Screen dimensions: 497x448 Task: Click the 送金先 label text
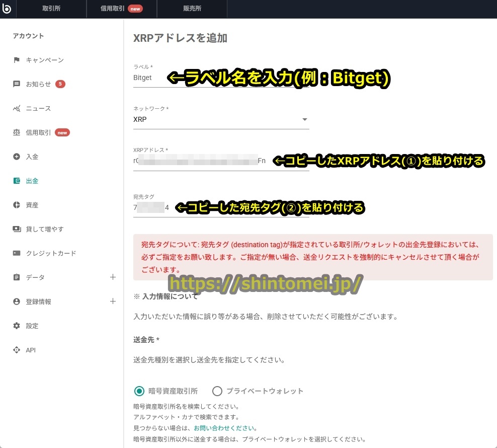point(144,340)
